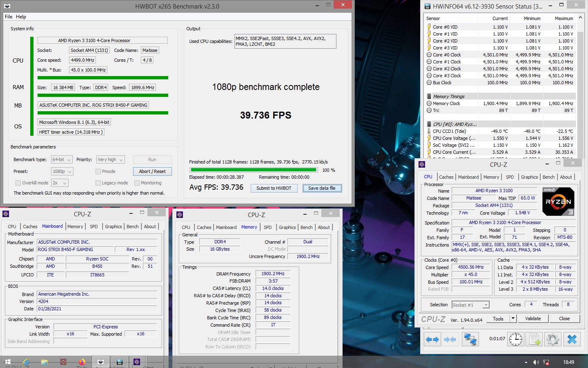The width and height of the screenshot is (588, 368).
Task: Click lightning icon beside Core #0 VID
Action: click(x=429, y=27)
